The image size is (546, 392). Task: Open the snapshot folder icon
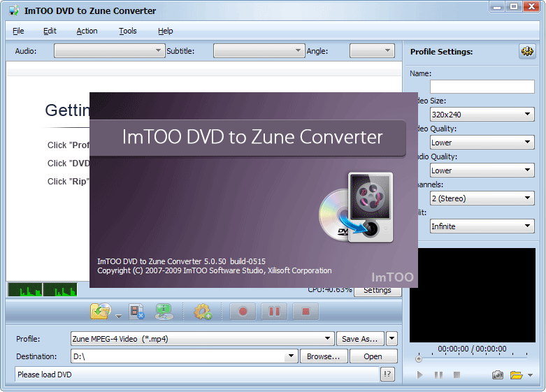(x=517, y=375)
